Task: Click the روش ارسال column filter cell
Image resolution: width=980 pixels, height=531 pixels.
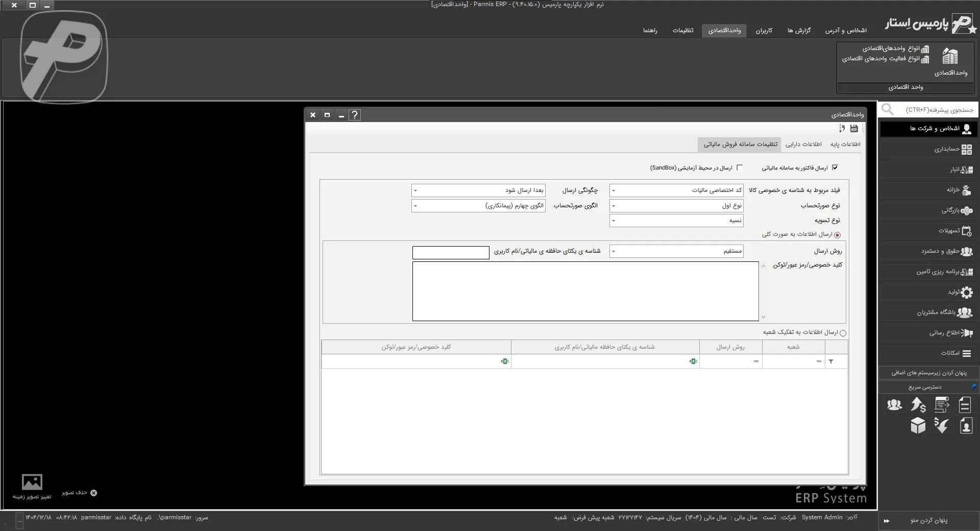Action: 730,361
